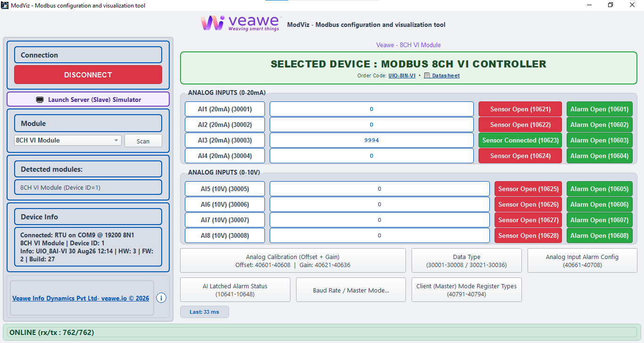The width and height of the screenshot is (644, 343).
Task: Click the Sensor Open (10627) indicator
Action: point(528,220)
